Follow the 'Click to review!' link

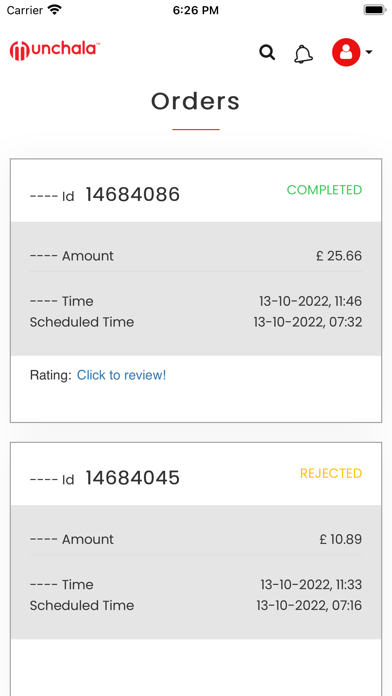[x=121, y=375]
